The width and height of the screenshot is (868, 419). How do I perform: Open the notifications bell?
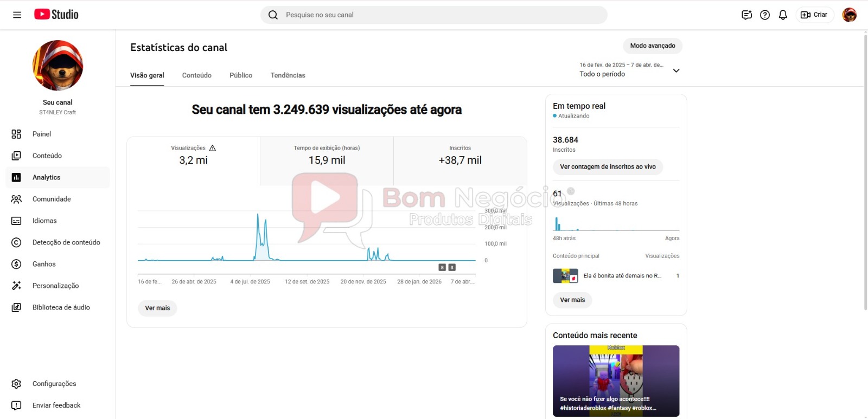(x=783, y=15)
